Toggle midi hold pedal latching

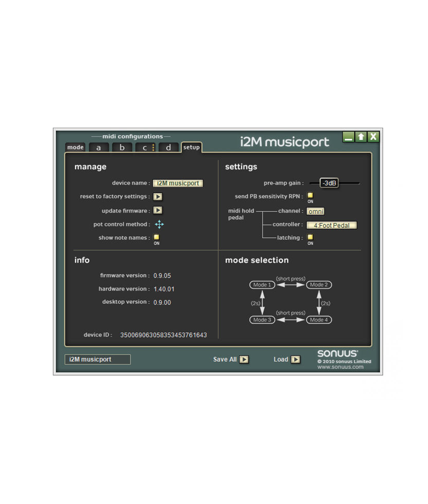click(310, 237)
